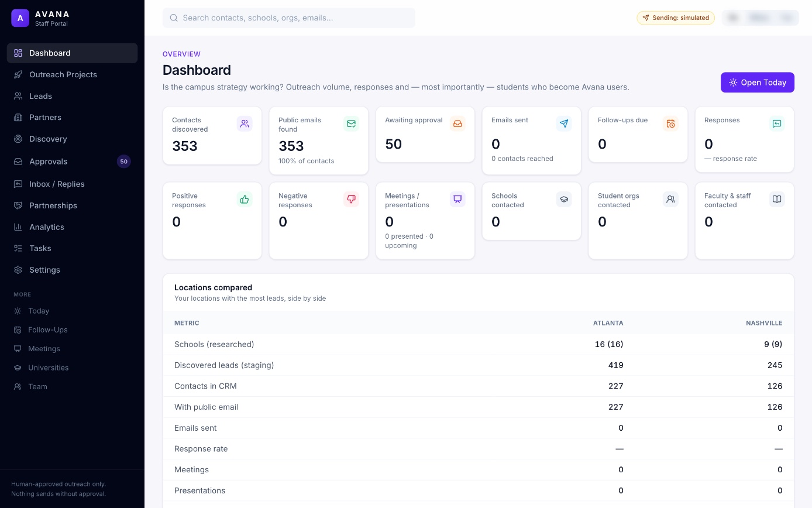Click the Discovered leads (staging) row label

click(x=224, y=365)
